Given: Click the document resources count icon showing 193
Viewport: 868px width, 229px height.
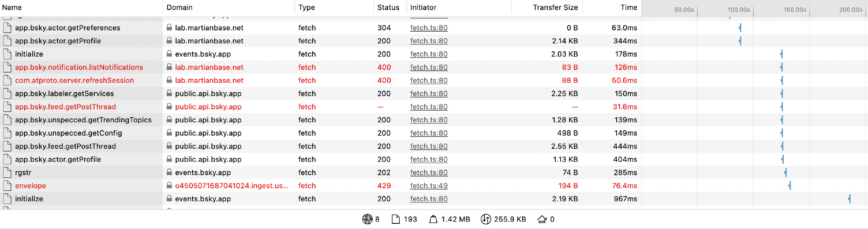Looking at the screenshot, I should coord(396,219).
